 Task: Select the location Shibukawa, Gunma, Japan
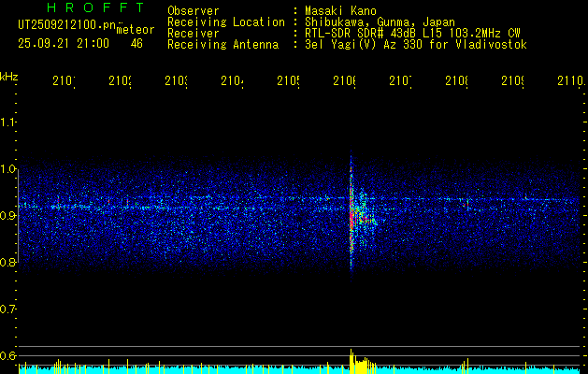[x=380, y=22]
